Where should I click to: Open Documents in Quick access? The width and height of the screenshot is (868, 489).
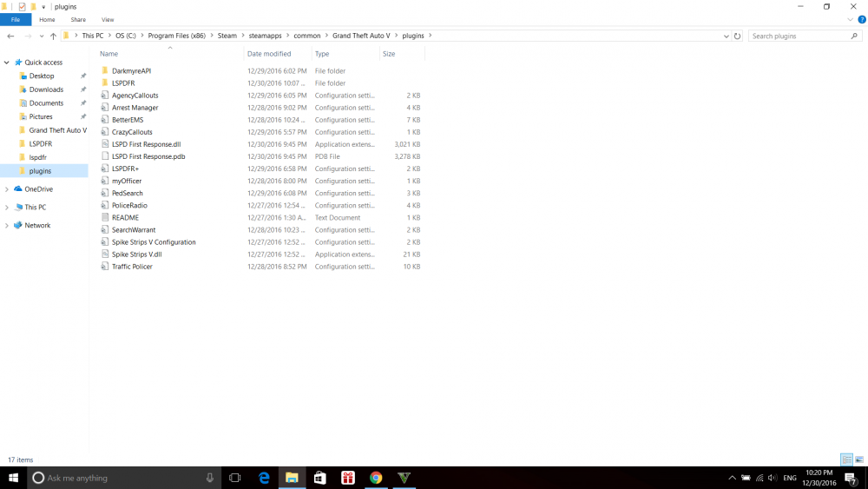46,103
